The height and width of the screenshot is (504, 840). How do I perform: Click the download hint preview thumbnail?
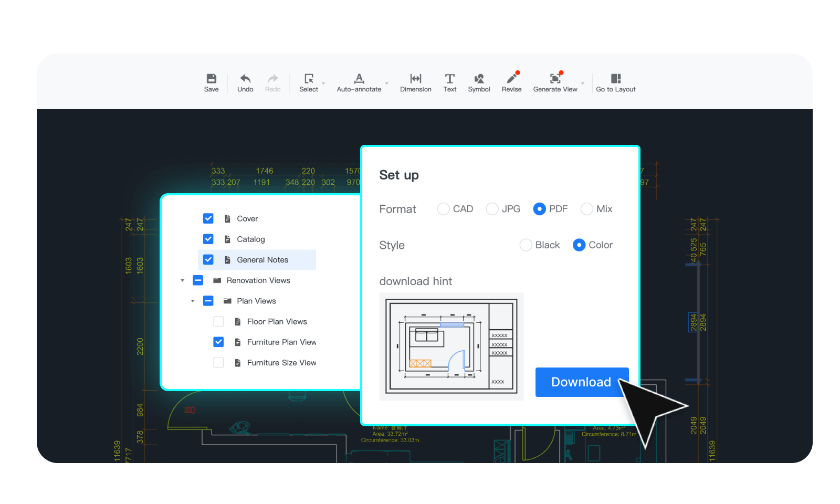(451, 346)
